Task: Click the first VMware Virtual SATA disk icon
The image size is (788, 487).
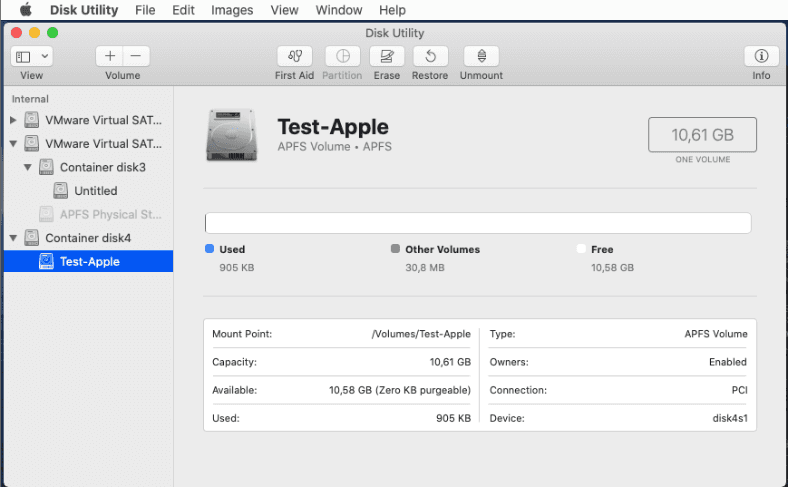Action: click(32, 120)
